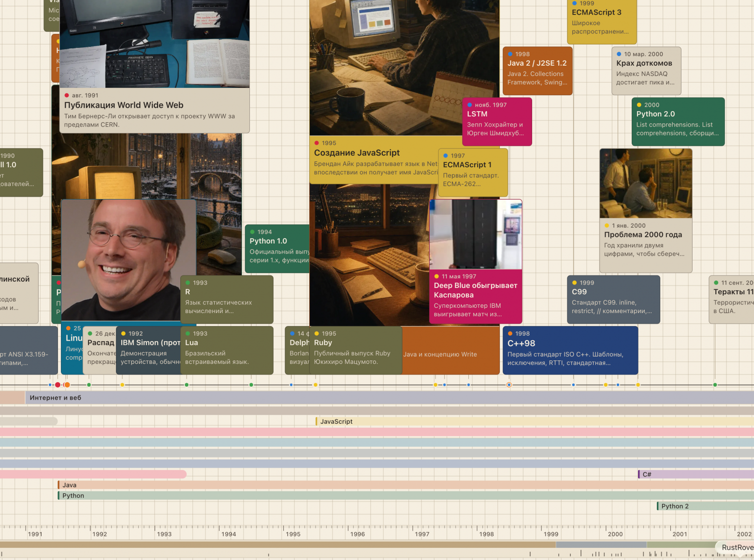
Task: Open the Проблема 2000 года card text
Action: (x=646, y=245)
